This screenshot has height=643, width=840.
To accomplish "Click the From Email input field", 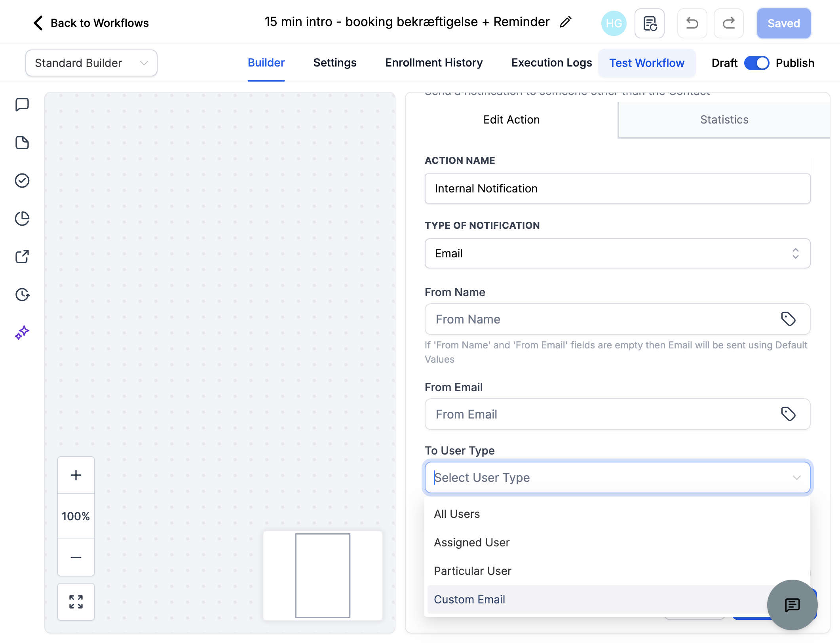I will [618, 414].
